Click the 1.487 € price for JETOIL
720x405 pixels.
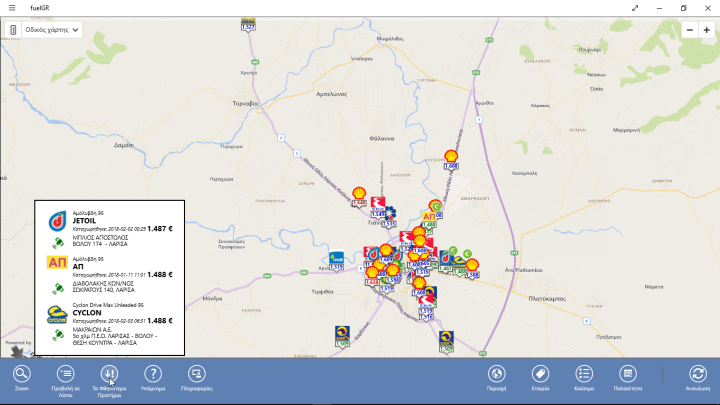click(x=160, y=229)
